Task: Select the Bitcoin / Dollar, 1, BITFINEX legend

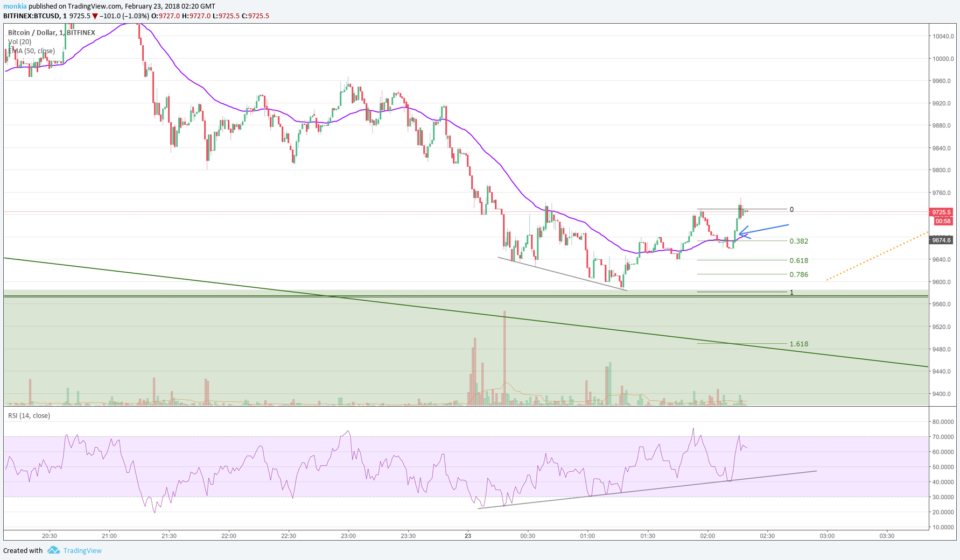Action: (52, 32)
